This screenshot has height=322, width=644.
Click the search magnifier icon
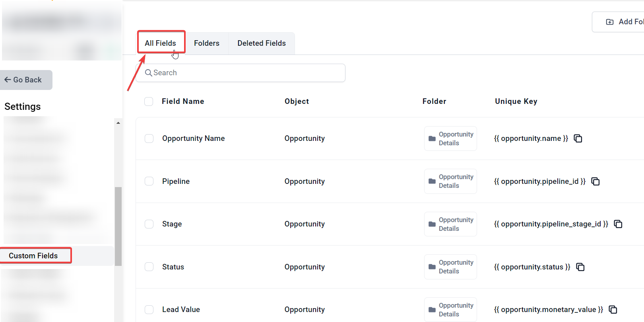(149, 73)
